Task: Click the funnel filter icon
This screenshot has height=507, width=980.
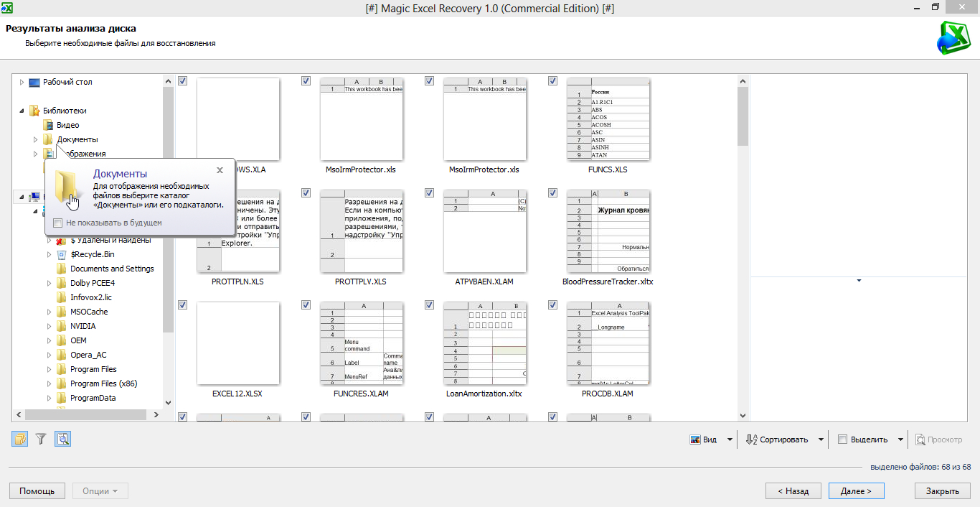Action: (41, 439)
